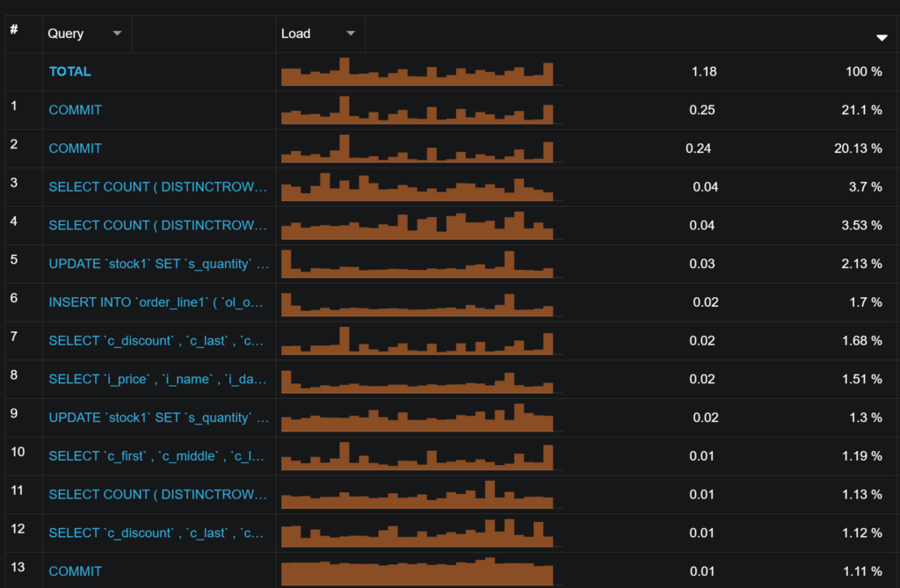Select the COMMIT query in row 1

click(75, 110)
